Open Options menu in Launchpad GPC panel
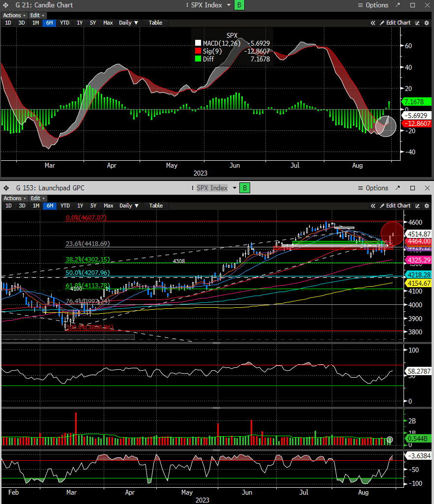434x504 pixels. pos(373,188)
